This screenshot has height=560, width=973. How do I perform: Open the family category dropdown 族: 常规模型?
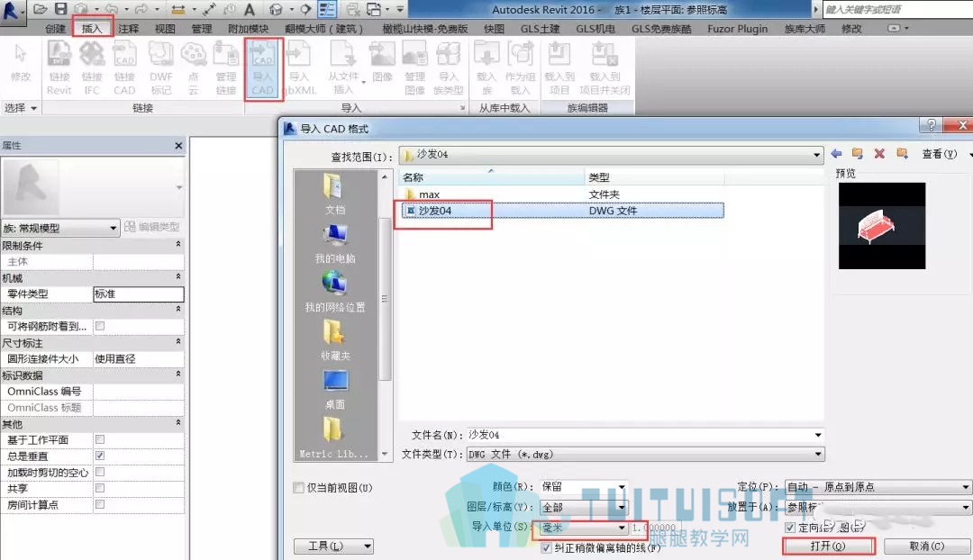click(x=59, y=228)
